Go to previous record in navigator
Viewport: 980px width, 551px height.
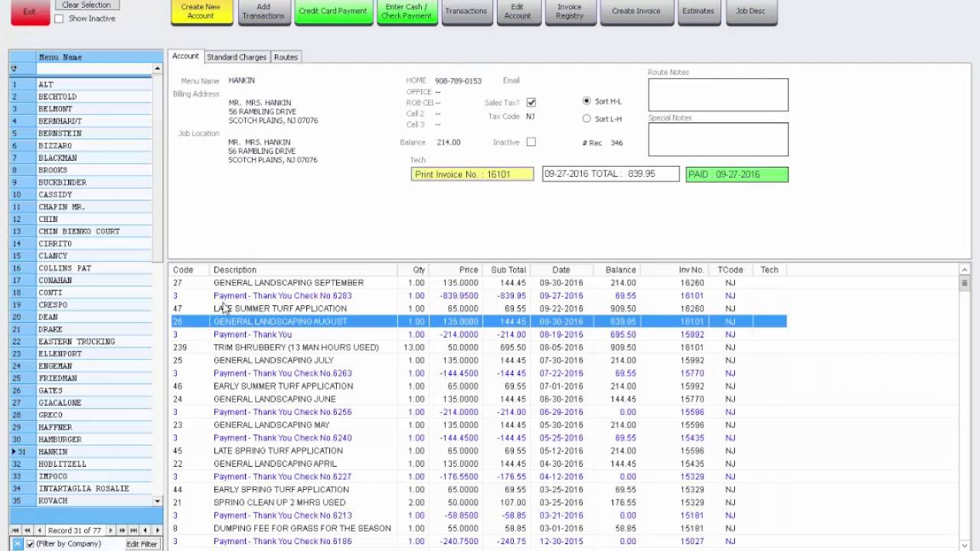click(x=40, y=530)
